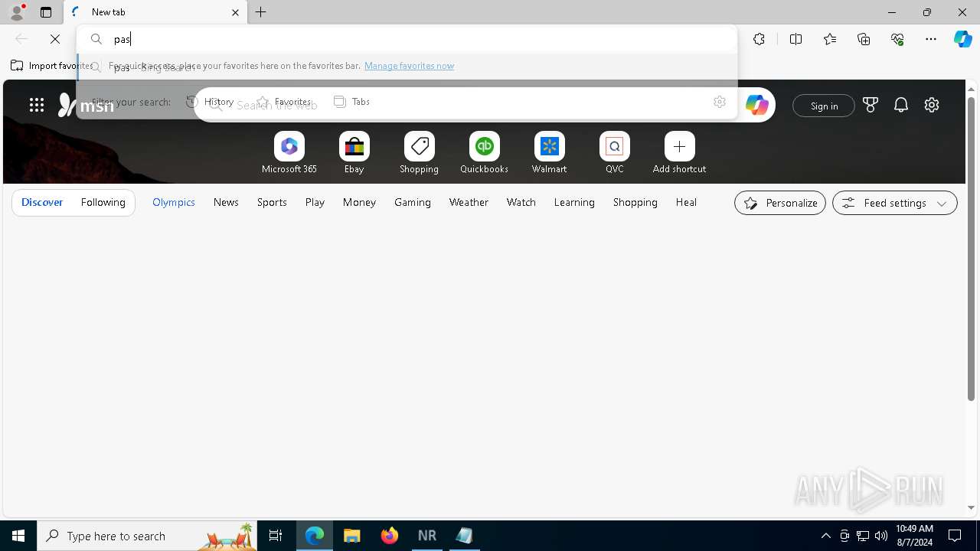Screen dimensions: 980x551
Task: Open the Action Center notifications
Action: point(955,536)
